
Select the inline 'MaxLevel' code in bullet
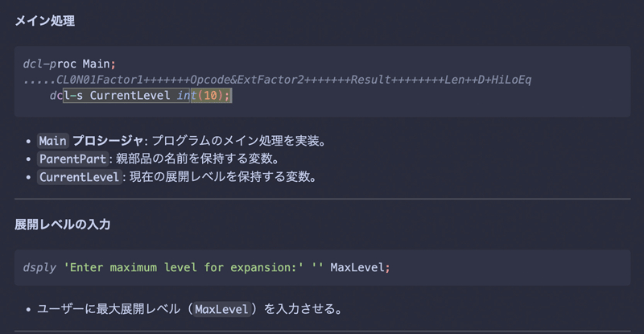click(221, 309)
